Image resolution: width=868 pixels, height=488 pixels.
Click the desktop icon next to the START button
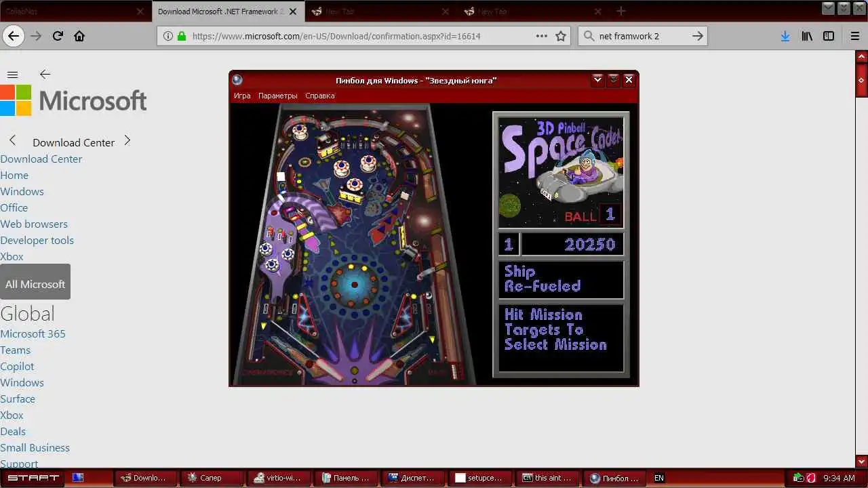(x=77, y=478)
